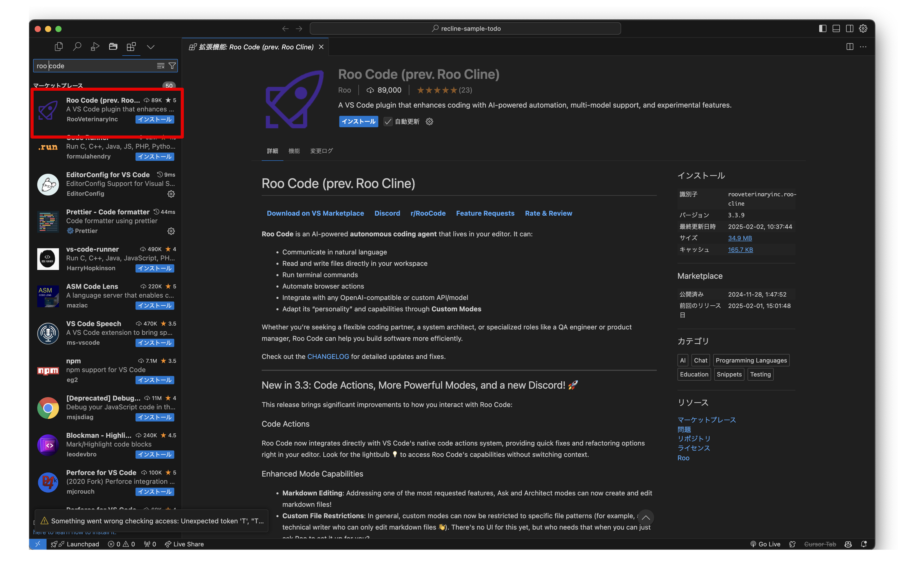Image resolution: width=904 pixels, height=588 pixels.
Task: Close the Roo Code extension tab
Action: 321,47
